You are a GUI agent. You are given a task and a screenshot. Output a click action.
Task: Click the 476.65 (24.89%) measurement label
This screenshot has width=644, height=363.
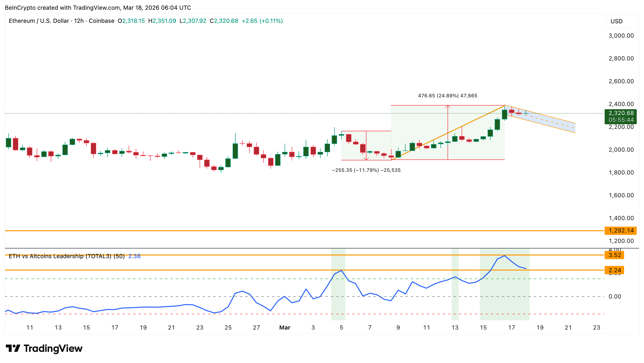point(448,96)
